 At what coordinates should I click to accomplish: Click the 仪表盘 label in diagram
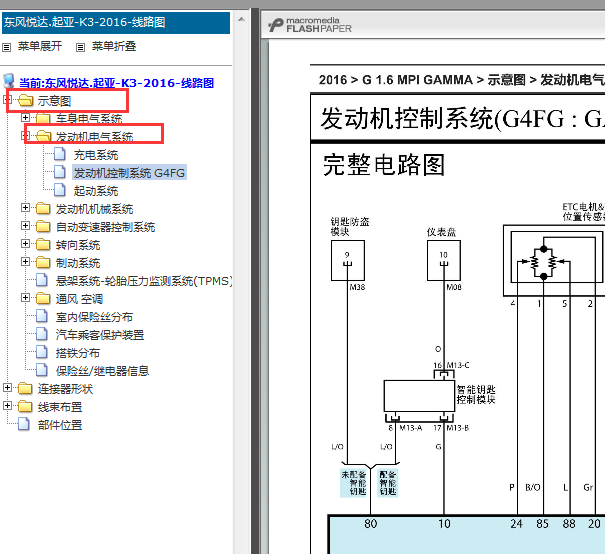point(441,232)
